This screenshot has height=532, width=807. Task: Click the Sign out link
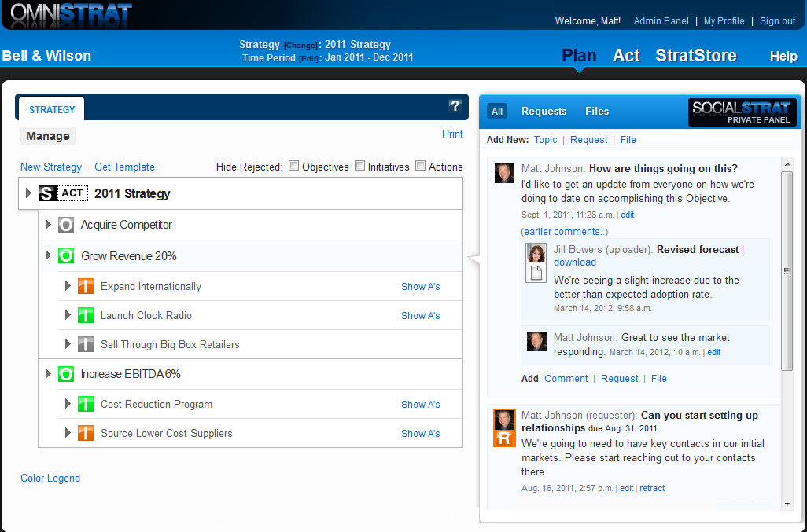777,21
